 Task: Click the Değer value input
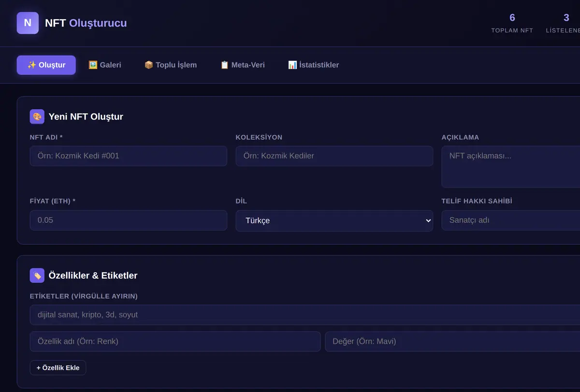click(x=452, y=341)
